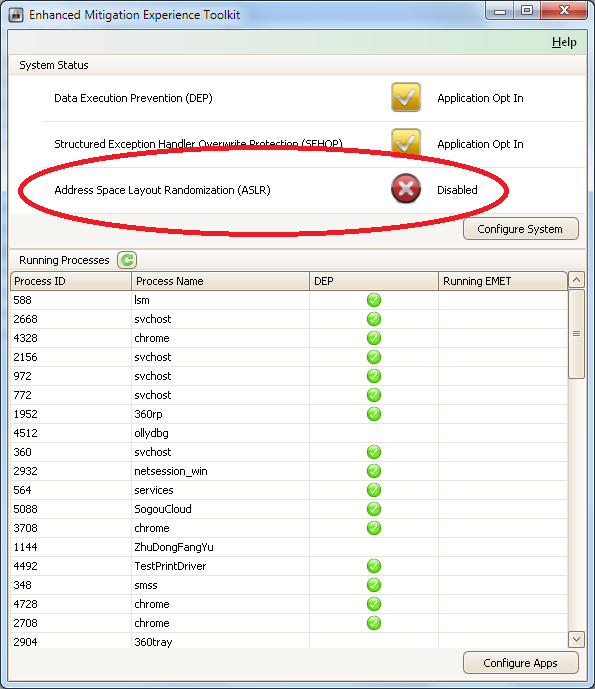Select the smss process name
This screenshot has height=689, width=595.
pos(146,585)
